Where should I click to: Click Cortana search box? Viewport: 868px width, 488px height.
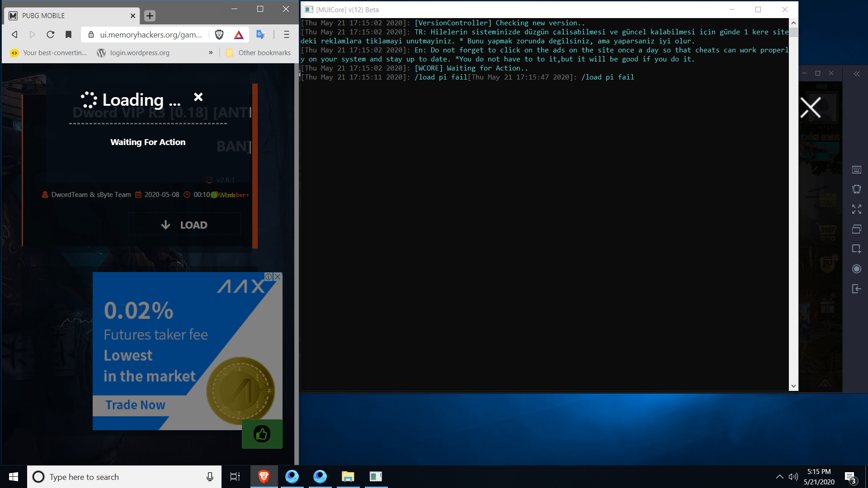click(124, 477)
